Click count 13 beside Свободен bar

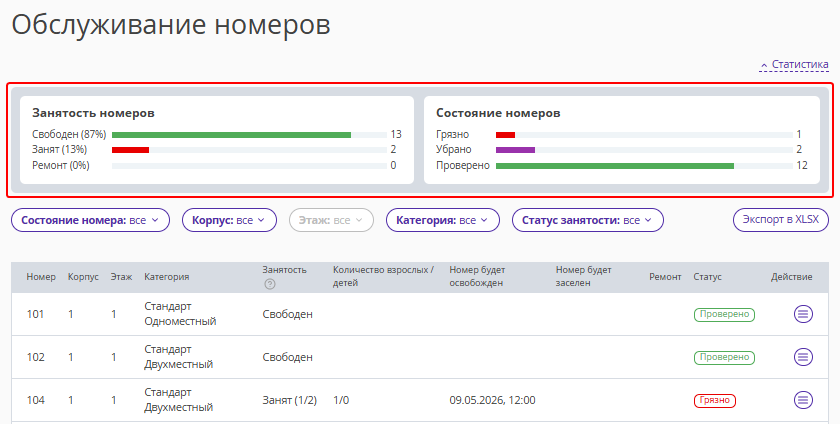click(x=396, y=135)
